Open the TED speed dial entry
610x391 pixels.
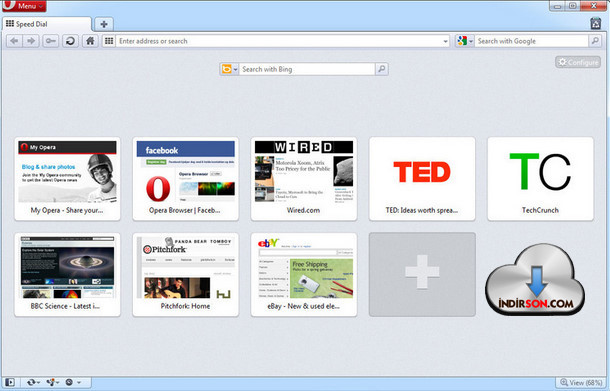422,179
